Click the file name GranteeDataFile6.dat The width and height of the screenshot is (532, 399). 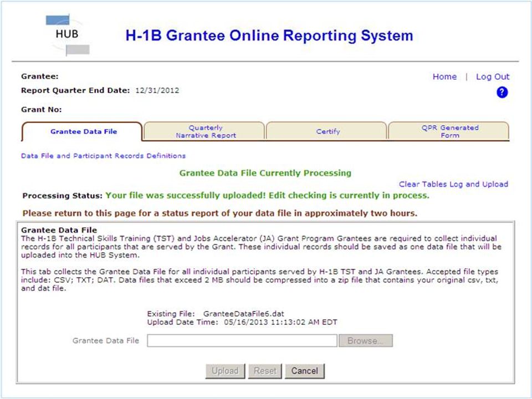pyautogui.click(x=244, y=314)
